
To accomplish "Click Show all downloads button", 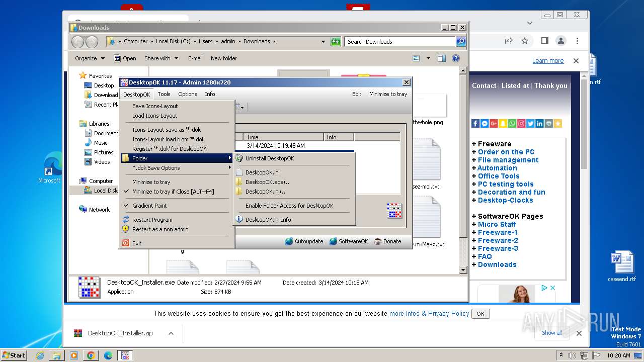I will click(552, 333).
